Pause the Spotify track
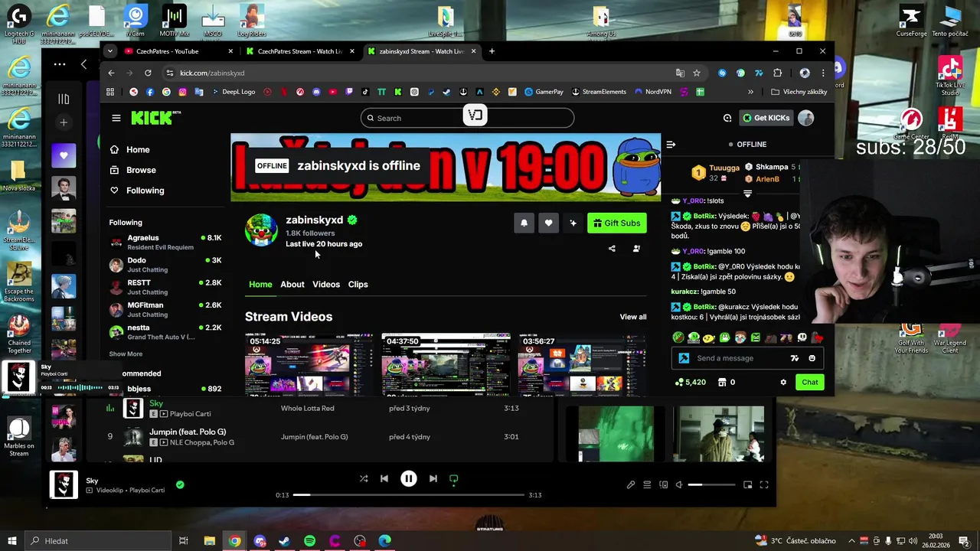 pyautogui.click(x=409, y=479)
